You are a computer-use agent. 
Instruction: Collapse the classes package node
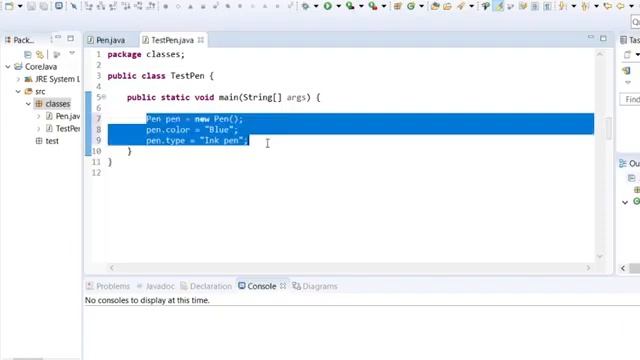point(29,104)
